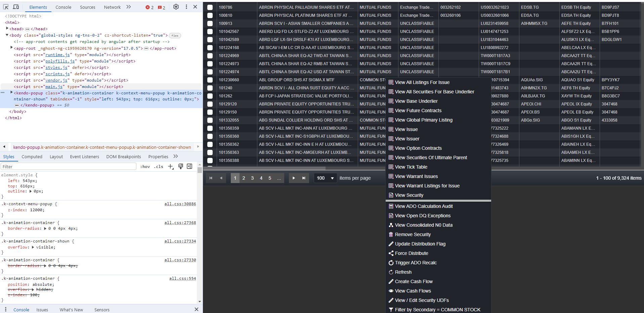644x313 pixels.
Task: Click the inspect element picker icon
Action: tap(6, 7)
